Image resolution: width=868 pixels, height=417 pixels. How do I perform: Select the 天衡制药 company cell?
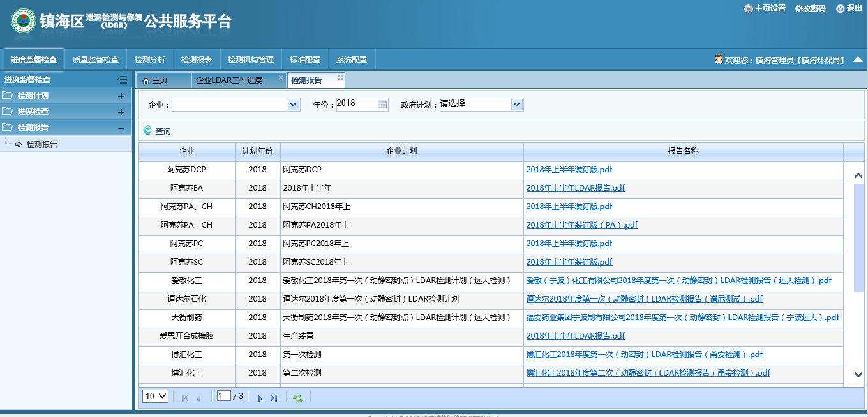(187, 318)
